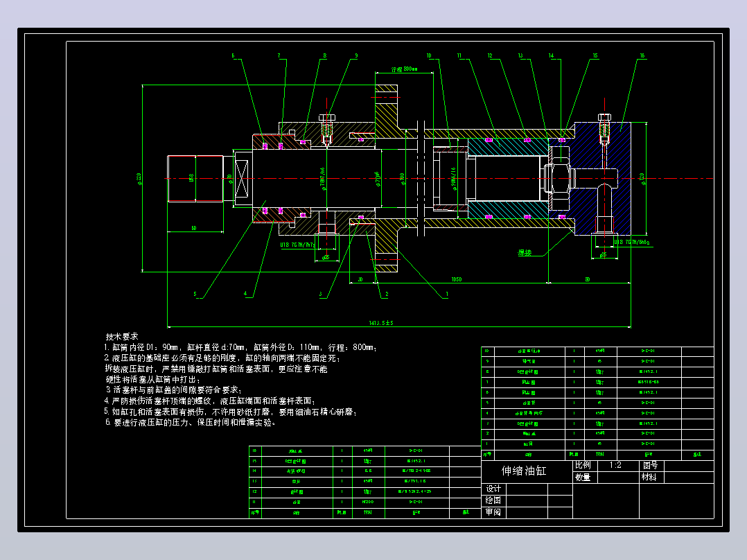Click the overall length dimension '1413.5±5'
This screenshot has height=560, width=747.
tap(381, 323)
